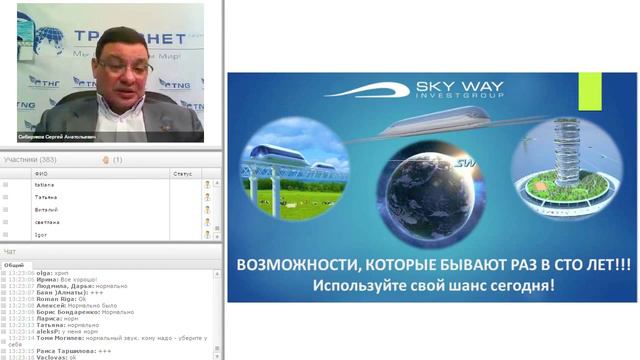Click the message icon before Борис Бондаренко's message
The image size is (640, 360).
4,312
